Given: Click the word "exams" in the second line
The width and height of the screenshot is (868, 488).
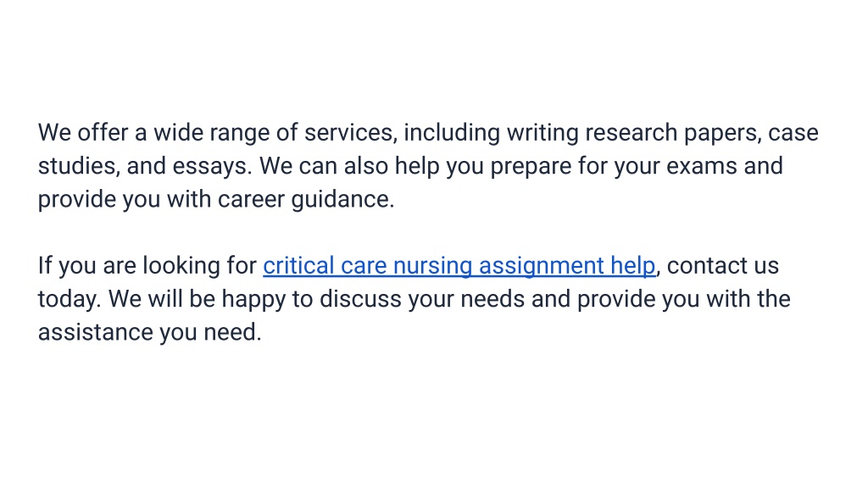Looking at the screenshot, I should (701, 166).
